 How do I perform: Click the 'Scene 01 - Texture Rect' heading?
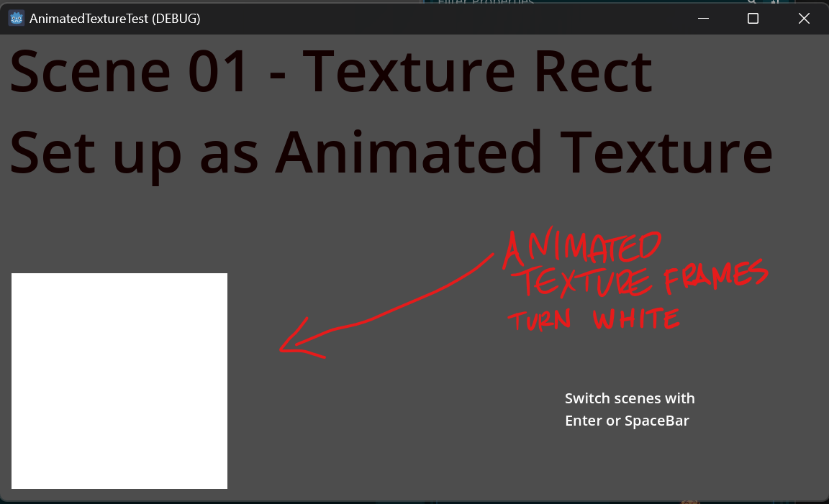pyautogui.click(x=330, y=70)
